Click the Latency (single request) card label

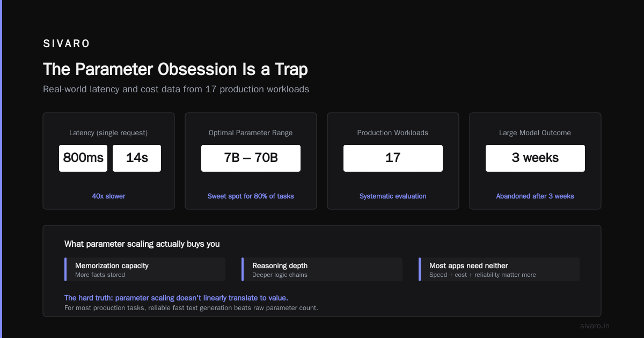108,133
